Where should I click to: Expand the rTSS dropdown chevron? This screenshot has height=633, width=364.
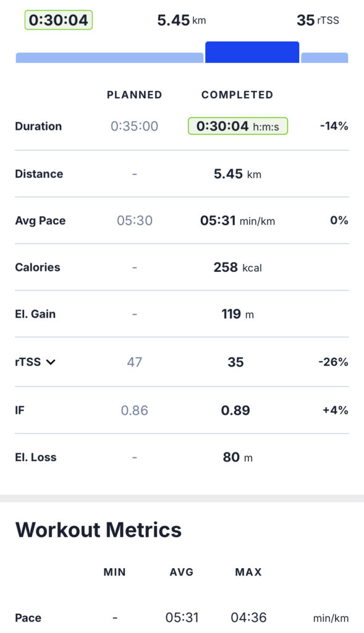[51, 362]
